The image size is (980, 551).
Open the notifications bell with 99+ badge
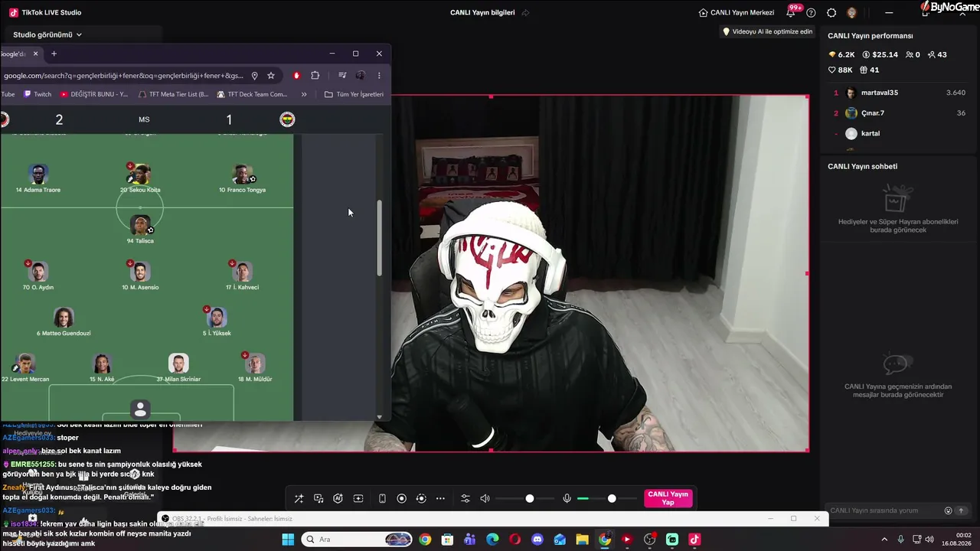tap(791, 12)
